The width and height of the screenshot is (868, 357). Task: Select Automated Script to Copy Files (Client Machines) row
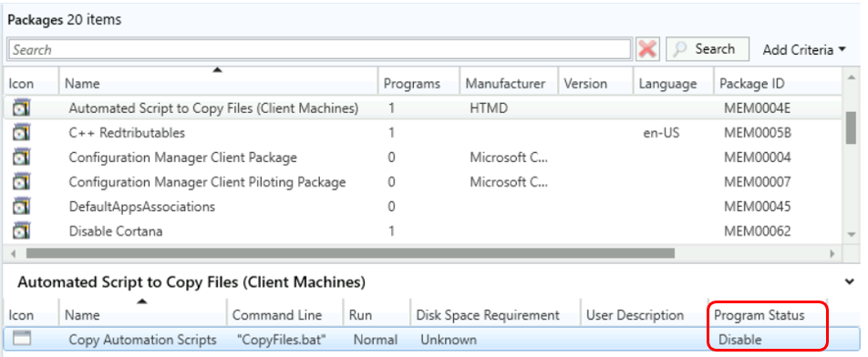423,108
